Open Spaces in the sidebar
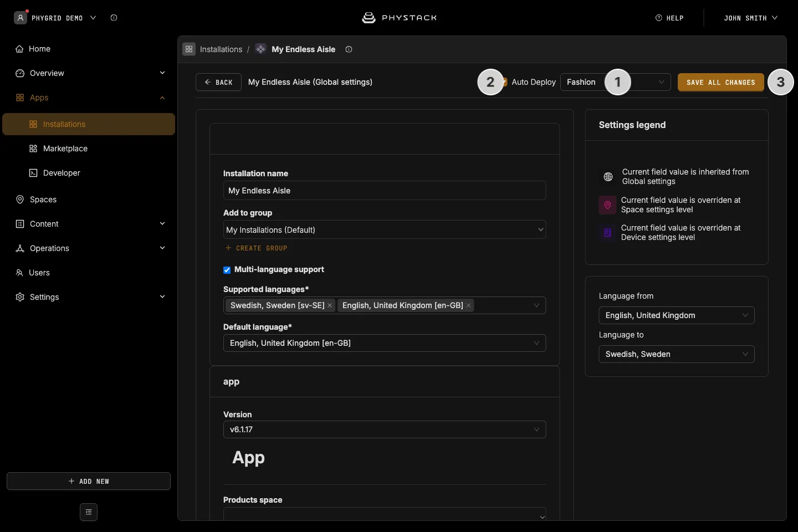This screenshot has height=532, width=798. coord(89,199)
